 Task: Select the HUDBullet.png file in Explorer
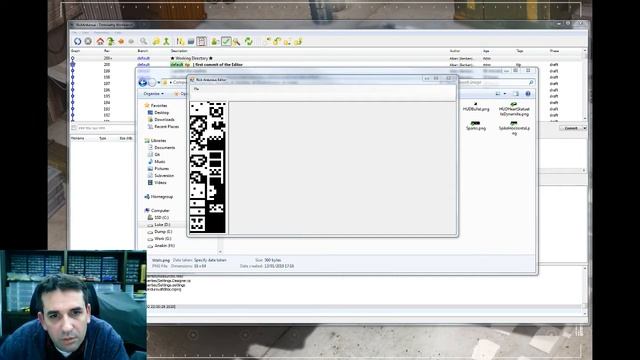(x=476, y=107)
